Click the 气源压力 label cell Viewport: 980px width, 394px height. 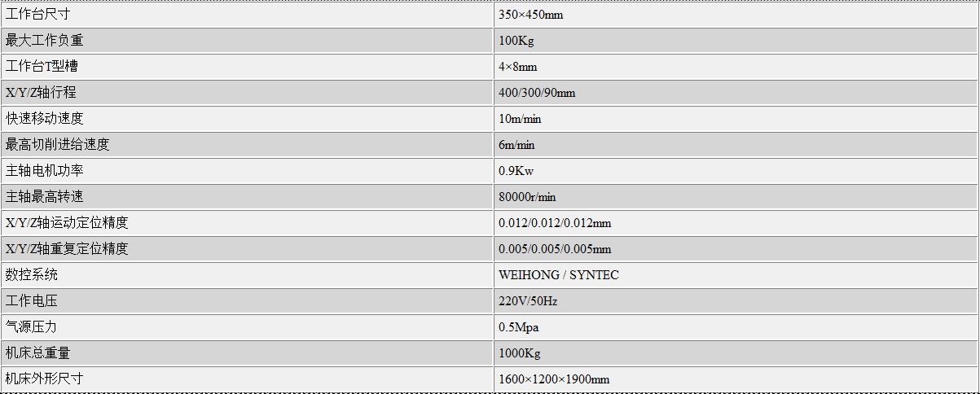coord(246,327)
